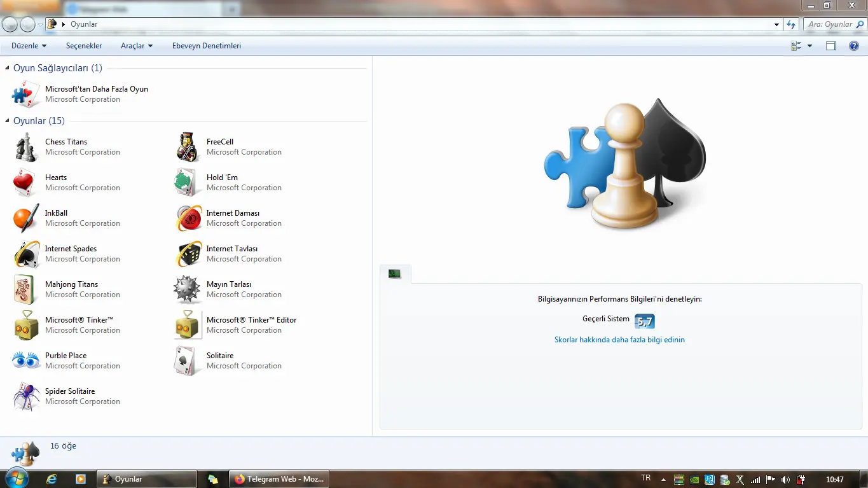This screenshot has height=488, width=868.
Task: Click the volume speaker tray icon
Action: pyautogui.click(x=785, y=480)
